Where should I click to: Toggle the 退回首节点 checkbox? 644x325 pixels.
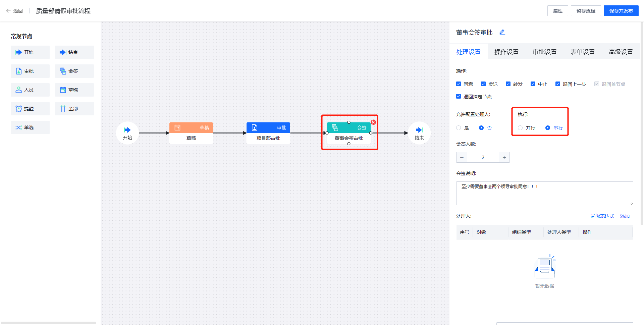[597, 84]
